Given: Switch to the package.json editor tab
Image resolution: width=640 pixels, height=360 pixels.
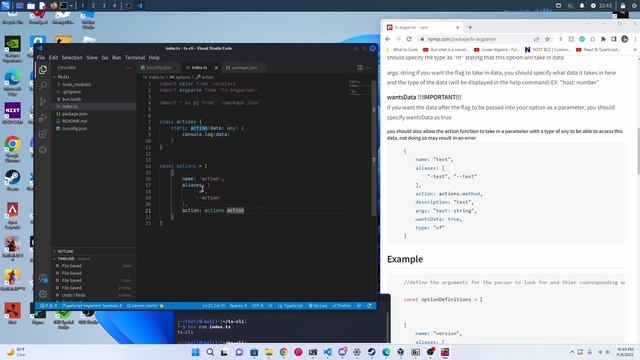Looking at the screenshot, I should coord(244,68).
